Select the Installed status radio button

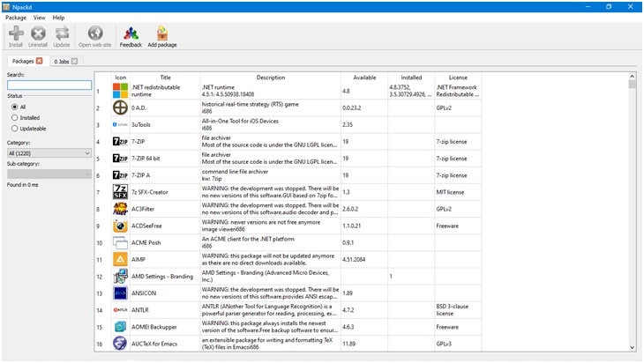[15, 118]
